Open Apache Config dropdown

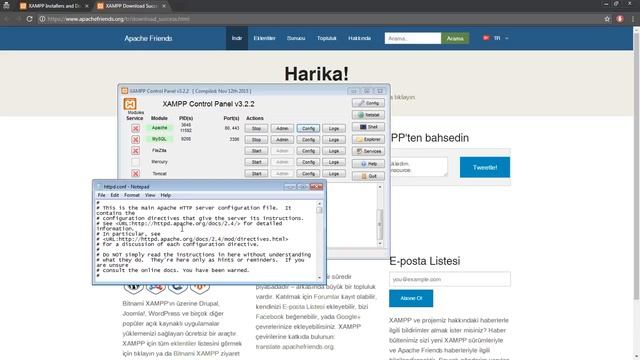click(x=308, y=128)
